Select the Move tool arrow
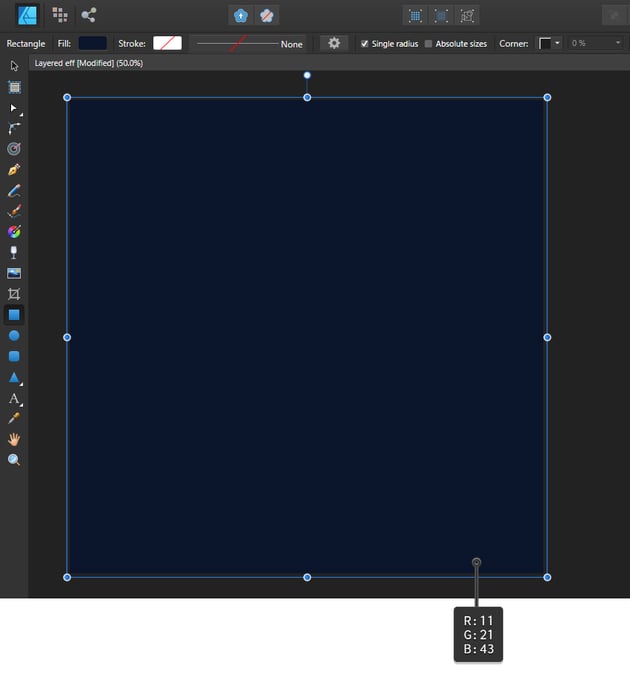Screen dimensions: 630x674 [x=14, y=66]
